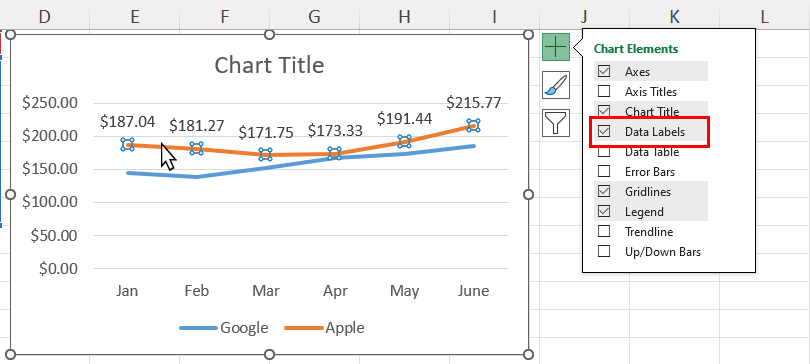Click the June category label
The width and height of the screenshot is (810, 364).
[x=473, y=291]
